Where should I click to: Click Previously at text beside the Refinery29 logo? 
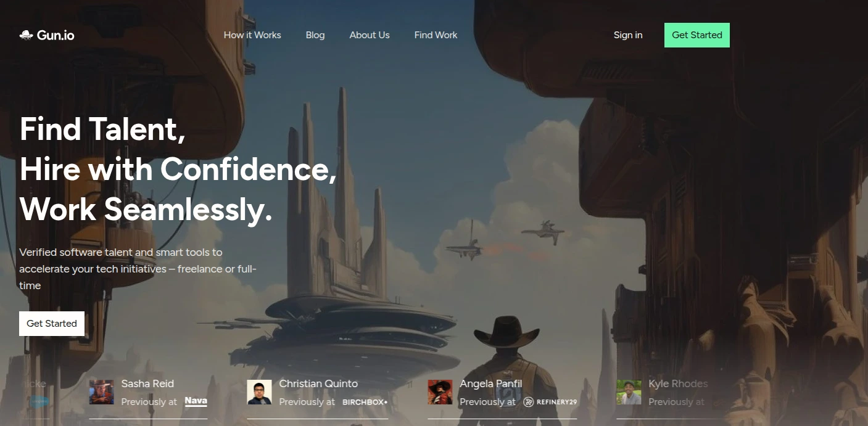point(487,402)
